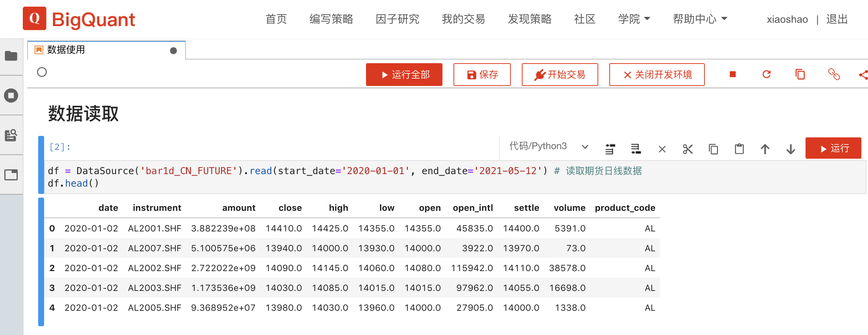Click the 退出 logout link

pos(837,19)
